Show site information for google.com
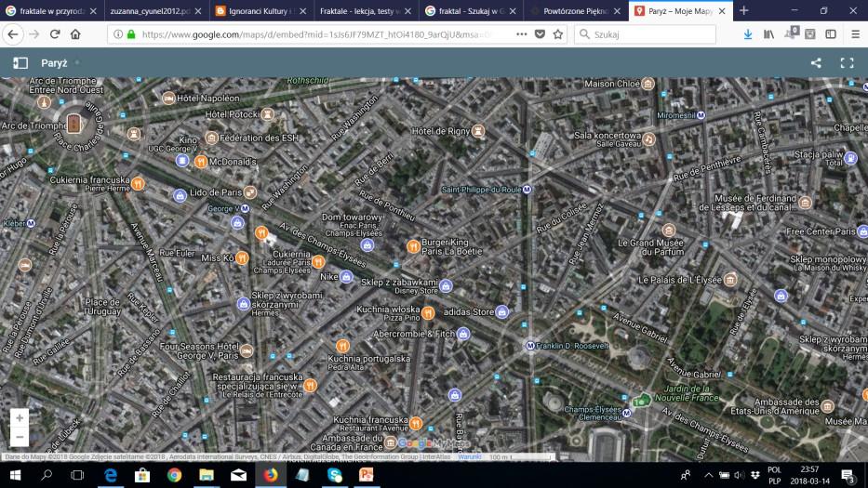Image resolution: width=868 pixels, height=488 pixels. 118,34
